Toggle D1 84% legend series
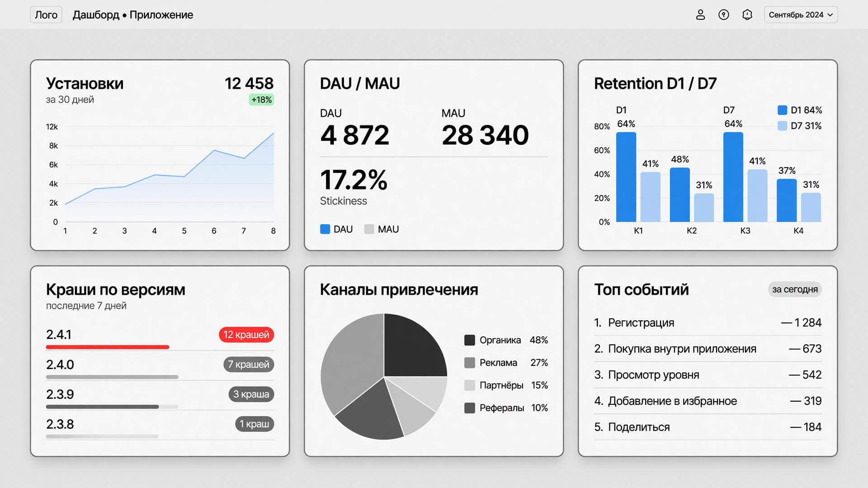The height and width of the screenshot is (488, 868). [799, 110]
